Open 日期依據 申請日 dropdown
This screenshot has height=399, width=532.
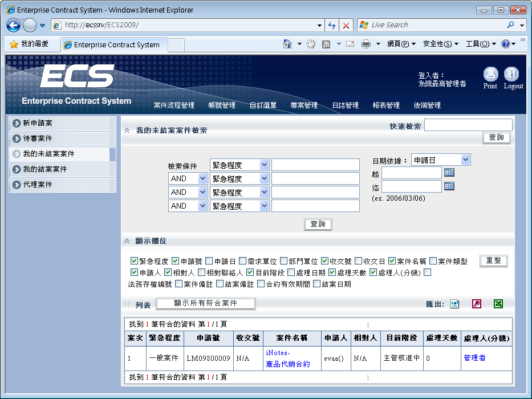click(x=441, y=160)
